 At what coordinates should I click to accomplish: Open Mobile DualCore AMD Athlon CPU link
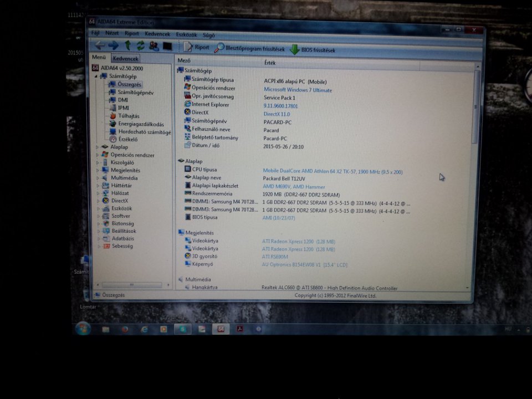(332, 172)
